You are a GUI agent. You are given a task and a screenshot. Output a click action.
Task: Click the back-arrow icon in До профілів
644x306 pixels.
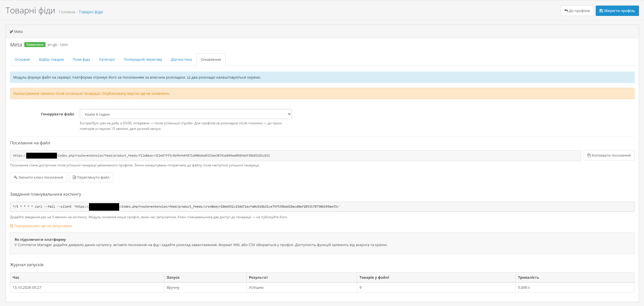pyautogui.click(x=566, y=11)
